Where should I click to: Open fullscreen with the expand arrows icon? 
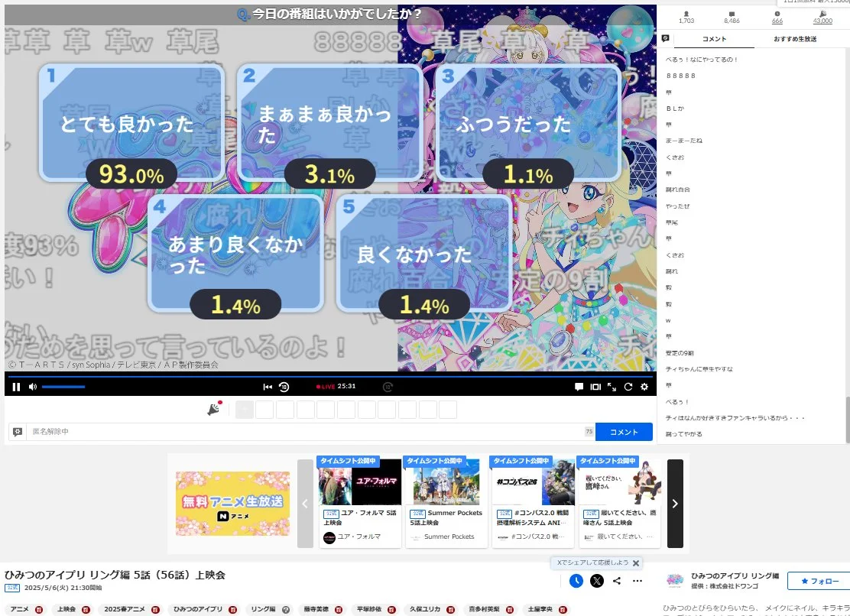click(612, 387)
